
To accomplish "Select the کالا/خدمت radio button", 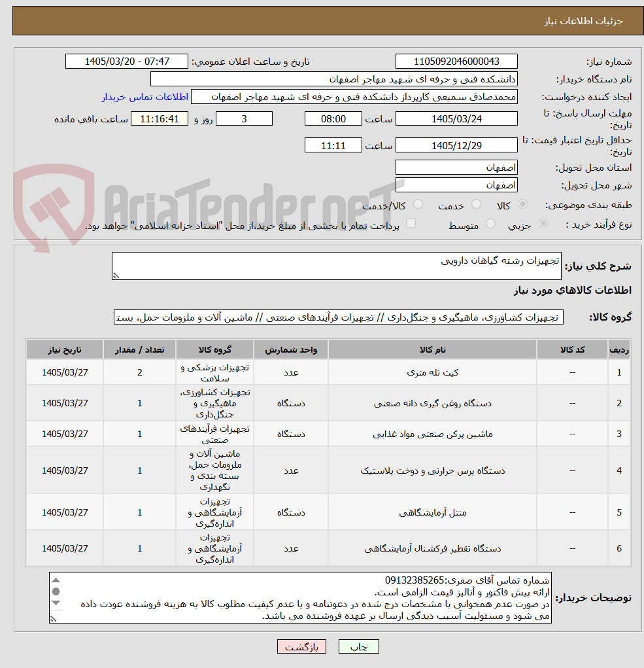I will coord(418,205).
